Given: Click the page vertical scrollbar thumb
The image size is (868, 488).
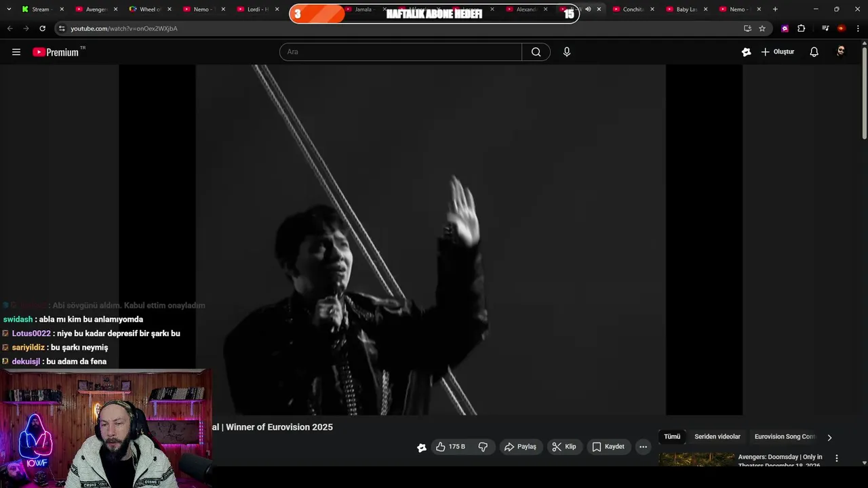Looking at the screenshot, I should point(864,91).
